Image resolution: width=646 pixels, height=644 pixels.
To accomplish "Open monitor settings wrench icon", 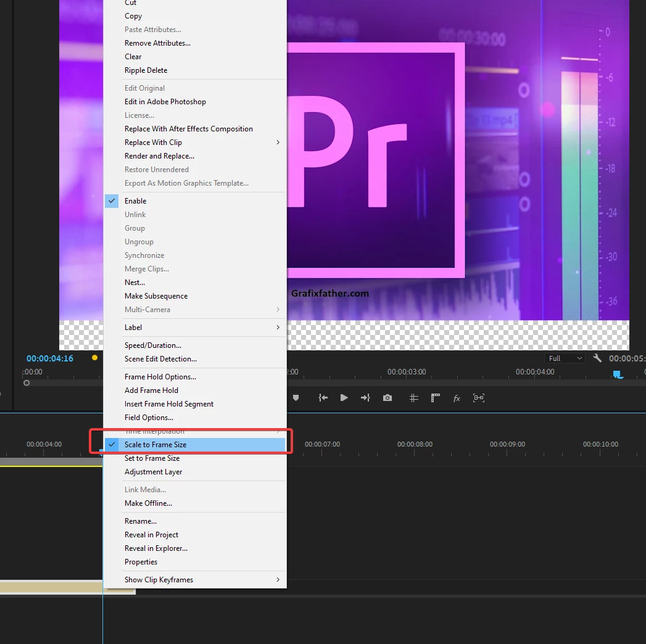I will point(597,358).
